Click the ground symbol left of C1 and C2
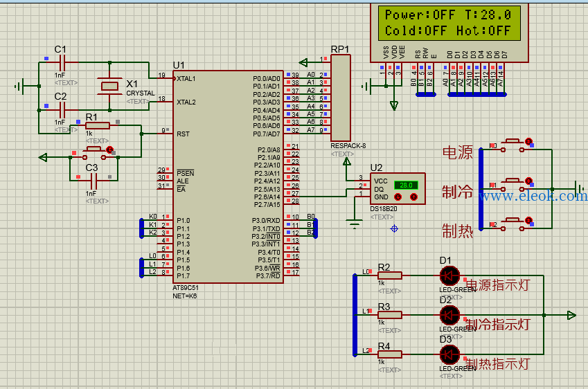 click(19, 87)
